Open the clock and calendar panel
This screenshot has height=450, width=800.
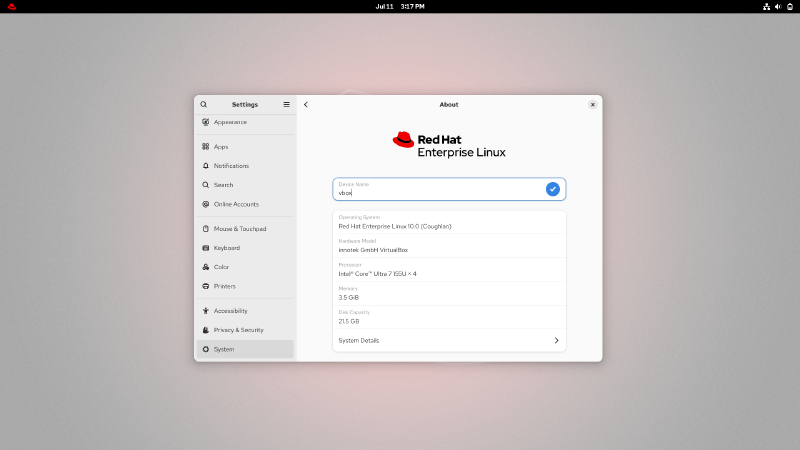(399, 6)
